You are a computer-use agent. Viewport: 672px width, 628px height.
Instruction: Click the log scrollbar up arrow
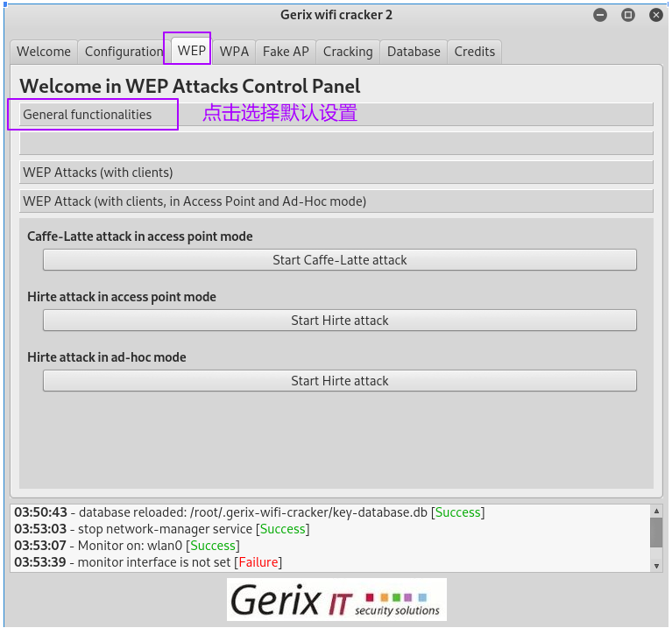click(x=656, y=511)
